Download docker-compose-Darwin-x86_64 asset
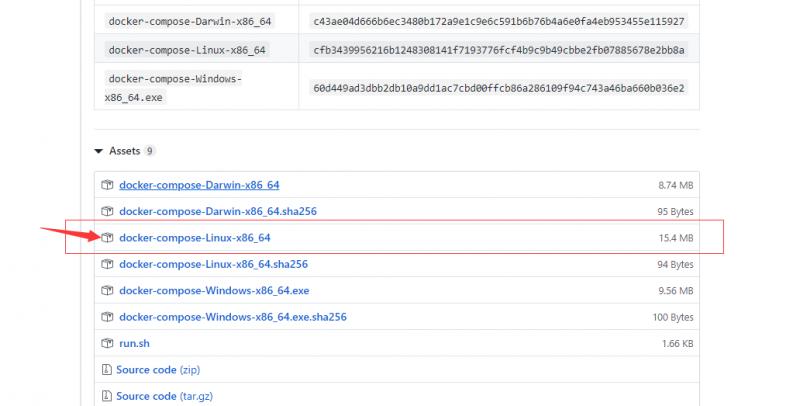800x406 pixels. click(x=199, y=185)
